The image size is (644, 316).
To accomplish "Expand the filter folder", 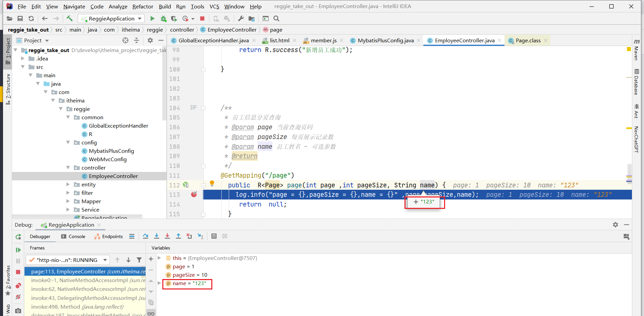I will pos(68,193).
